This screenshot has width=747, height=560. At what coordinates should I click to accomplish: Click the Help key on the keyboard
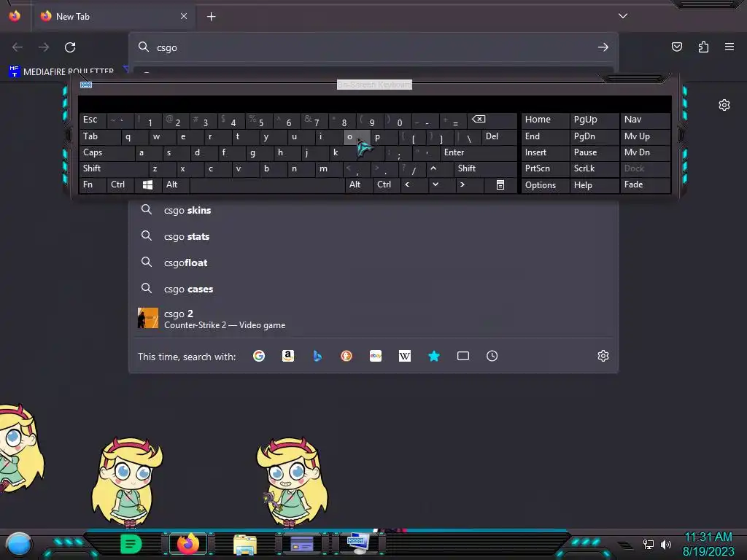594,184
